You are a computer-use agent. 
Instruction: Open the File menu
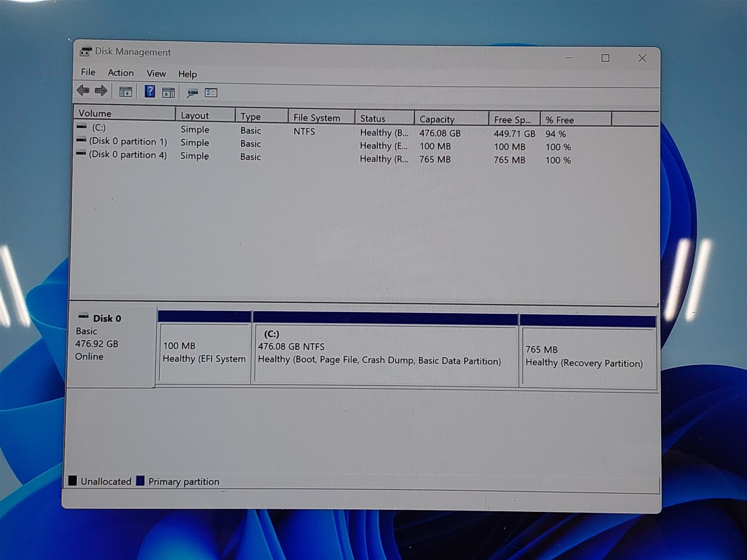coord(88,72)
